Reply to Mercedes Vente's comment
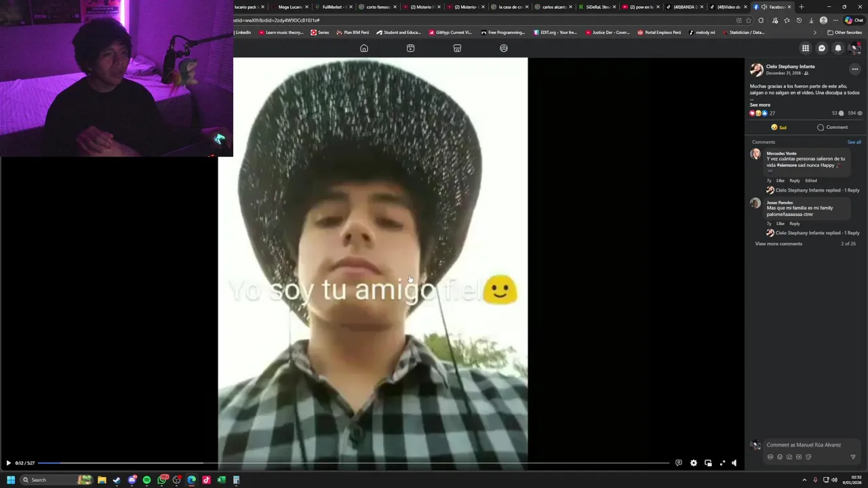This screenshot has height=488, width=868. tap(794, 181)
